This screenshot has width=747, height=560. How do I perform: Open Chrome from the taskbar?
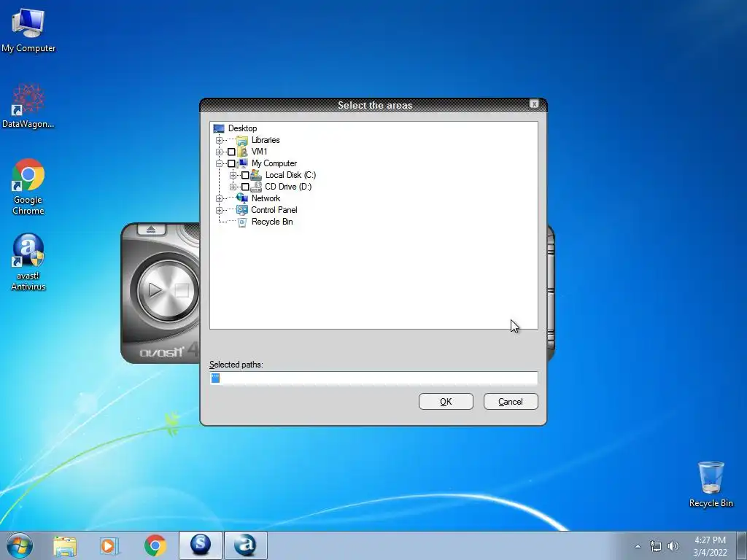coord(155,545)
